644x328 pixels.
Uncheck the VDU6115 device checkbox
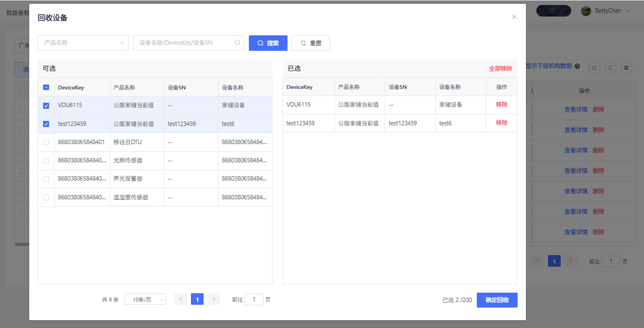46,105
